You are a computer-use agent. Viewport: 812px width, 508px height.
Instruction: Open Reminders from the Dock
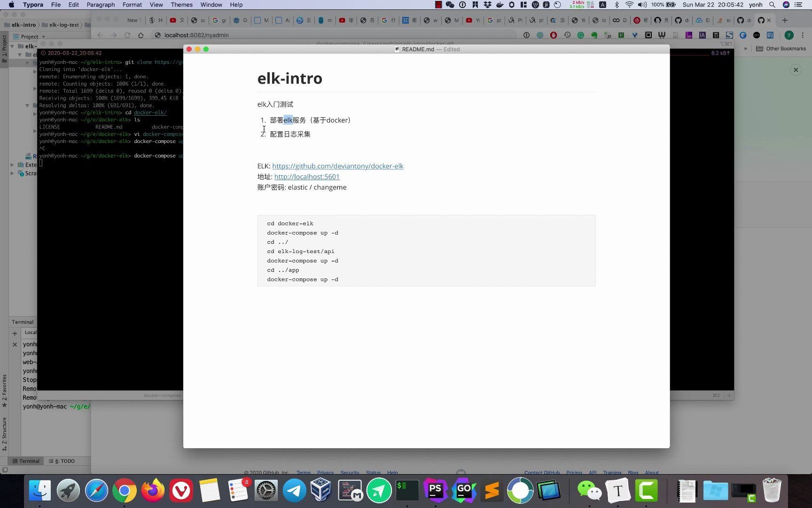(x=238, y=491)
